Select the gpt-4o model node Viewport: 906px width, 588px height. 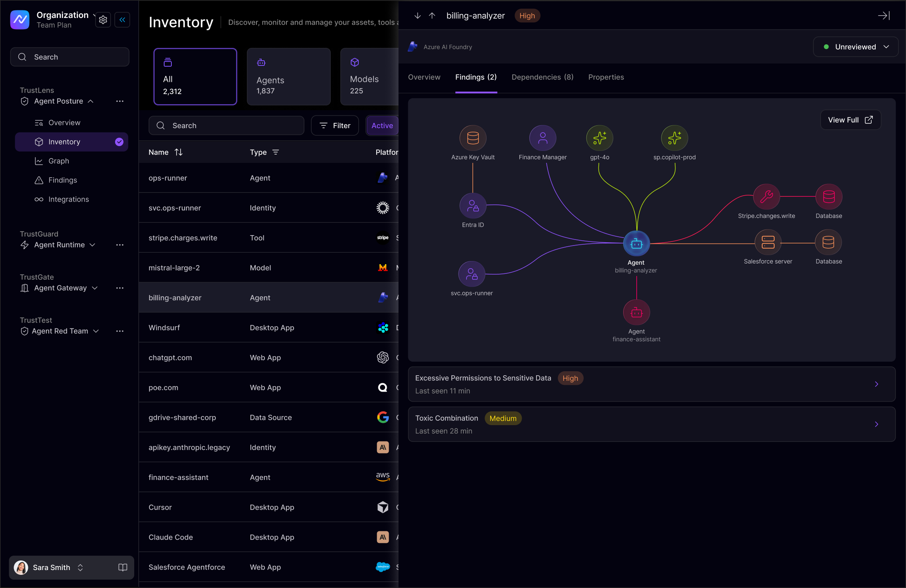click(600, 138)
